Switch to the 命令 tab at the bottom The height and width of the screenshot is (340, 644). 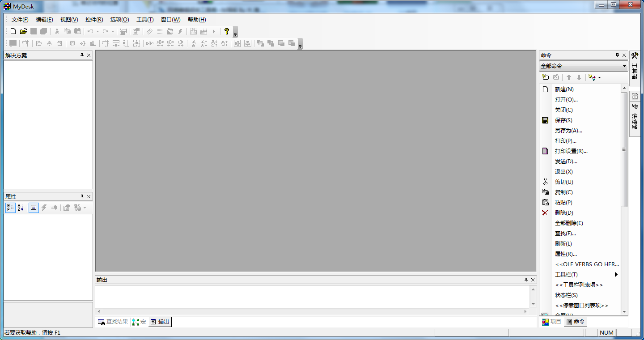point(576,322)
